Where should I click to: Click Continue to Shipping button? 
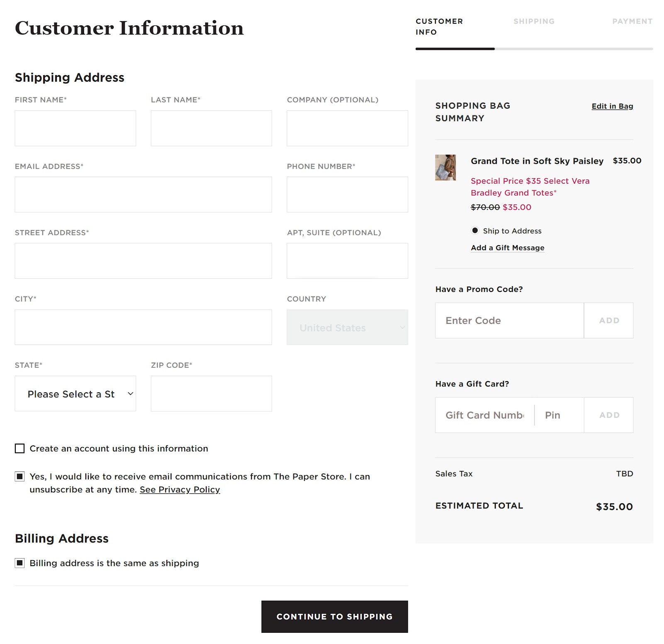(334, 617)
